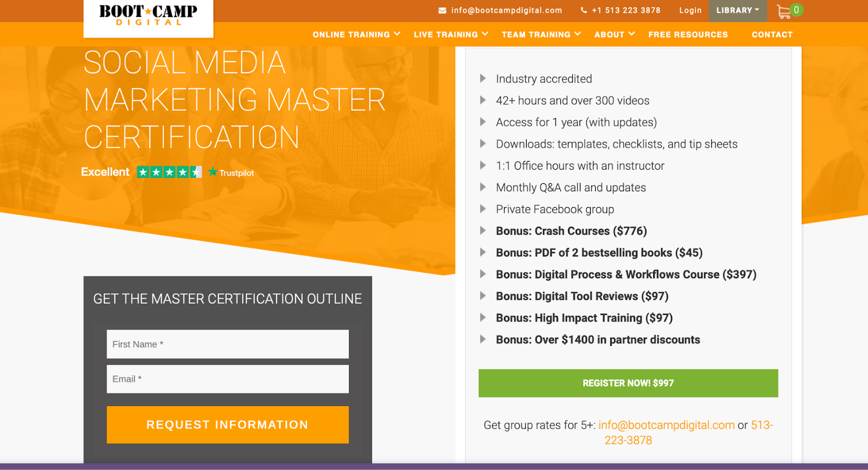Click the Boot Camp Digital logo
This screenshot has width=868, height=470.
pos(148,15)
